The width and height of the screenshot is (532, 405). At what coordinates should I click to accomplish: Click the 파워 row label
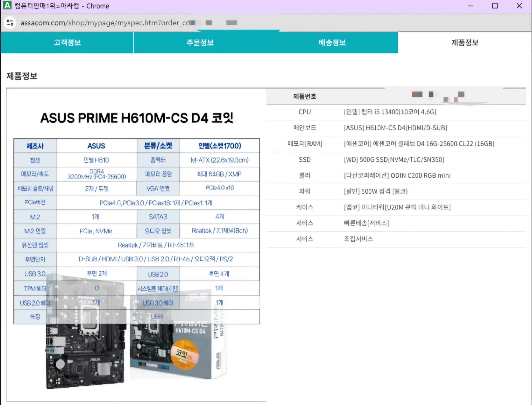coord(305,191)
